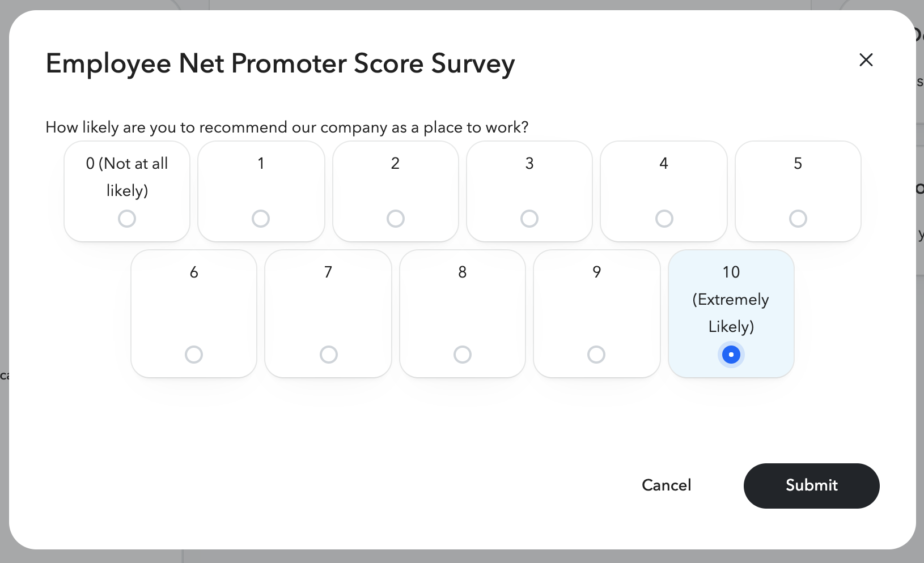Select the rating 5 radio button

tap(798, 218)
